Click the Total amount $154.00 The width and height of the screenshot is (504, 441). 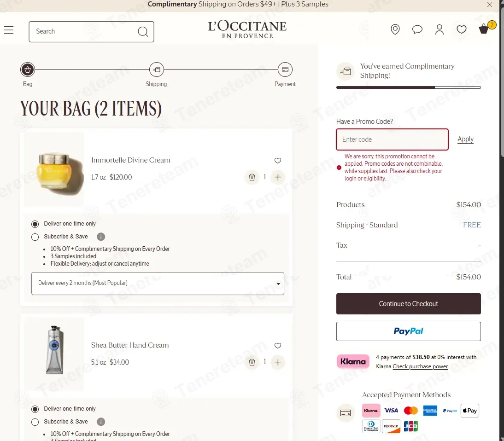pyautogui.click(x=469, y=277)
